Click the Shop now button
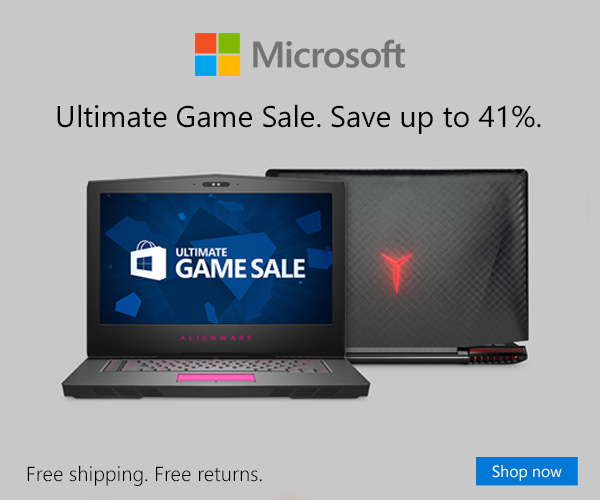 point(527,471)
